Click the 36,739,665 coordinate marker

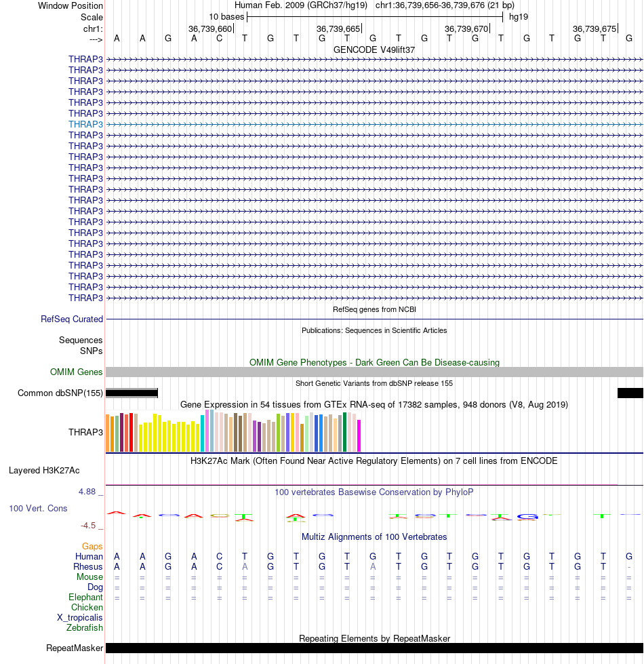[x=338, y=28]
